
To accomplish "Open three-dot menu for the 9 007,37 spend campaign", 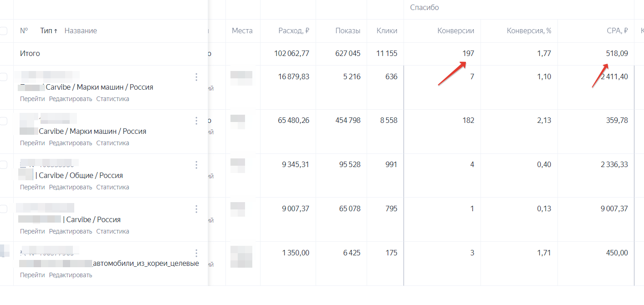I will pos(196,209).
